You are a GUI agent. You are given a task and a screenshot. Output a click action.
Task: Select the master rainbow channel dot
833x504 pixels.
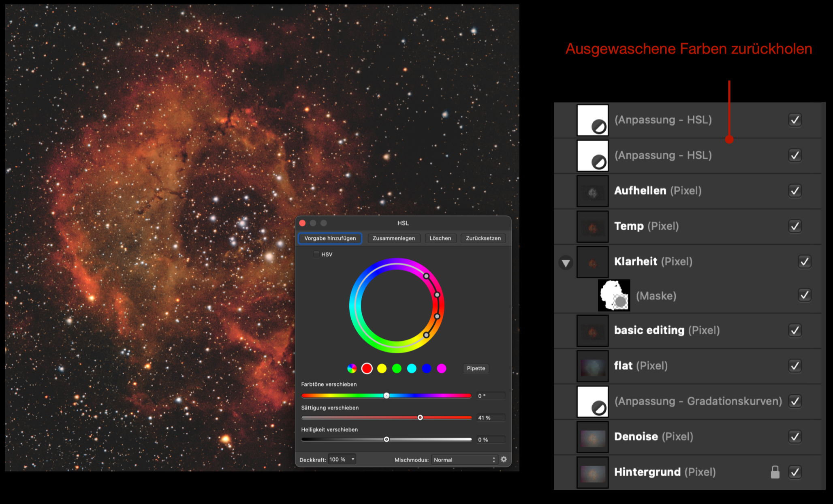pyautogui.click(x=352, y=368)
